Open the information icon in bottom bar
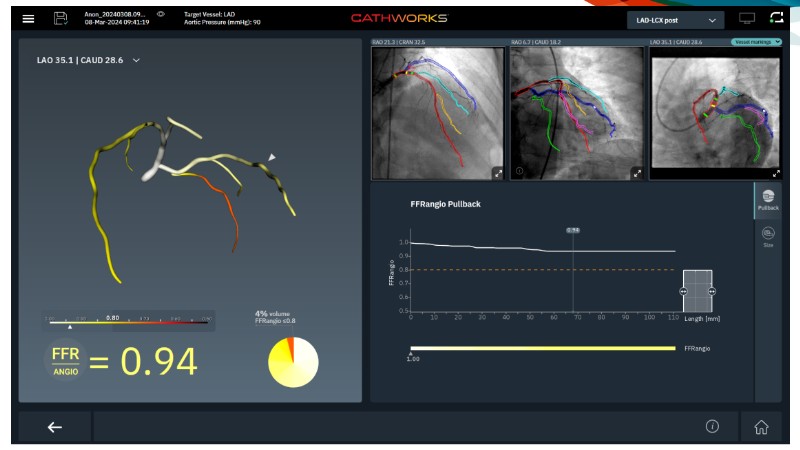Screen dimensions: 800x450 712,426
